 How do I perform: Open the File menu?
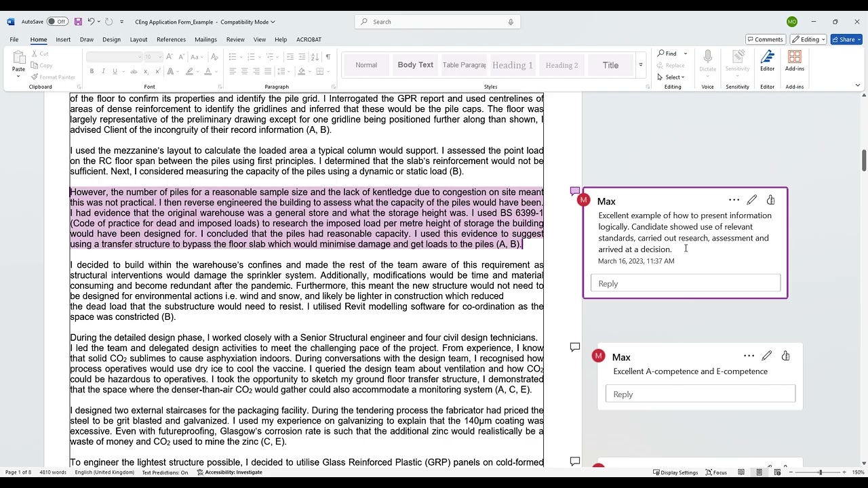[x=14, y=39]
